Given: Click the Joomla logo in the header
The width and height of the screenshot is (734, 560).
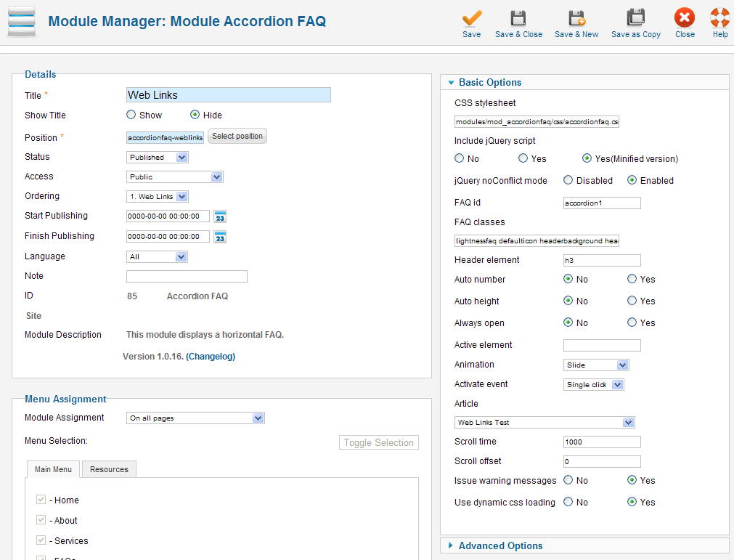Looking at the screenshot, I should coord(21,21).
